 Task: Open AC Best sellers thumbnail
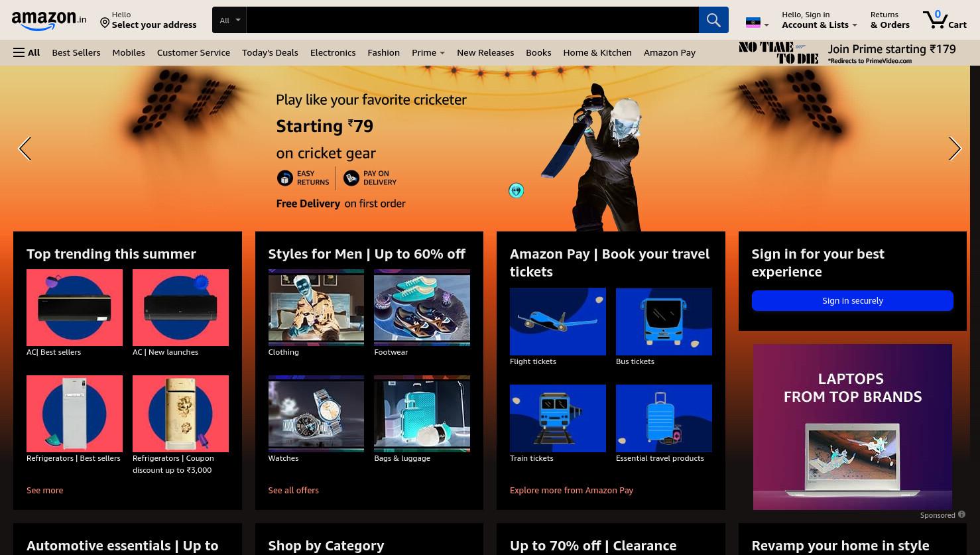[74, 308]
